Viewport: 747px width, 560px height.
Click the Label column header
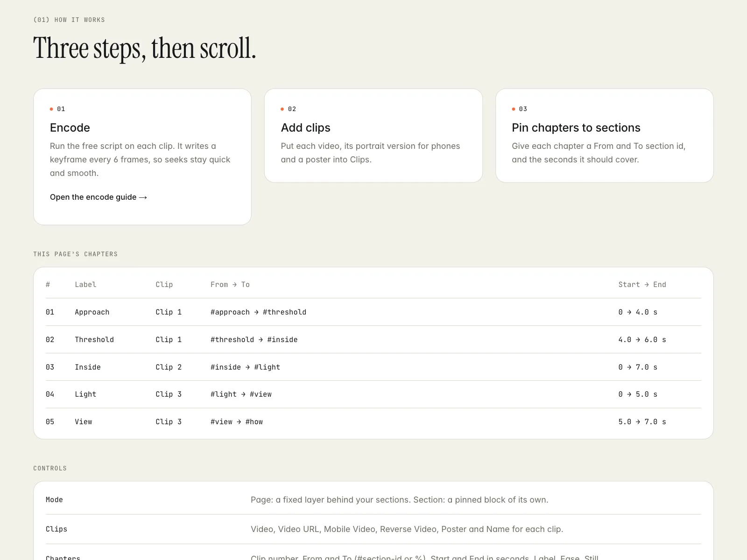85,285
